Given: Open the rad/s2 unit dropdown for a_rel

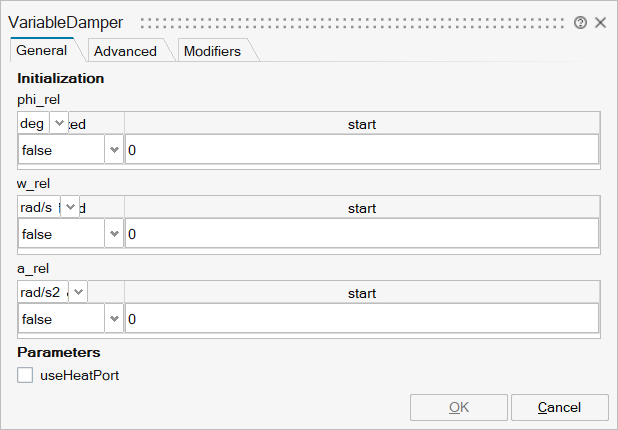Looking at the screenshot, I should point(77,293).
